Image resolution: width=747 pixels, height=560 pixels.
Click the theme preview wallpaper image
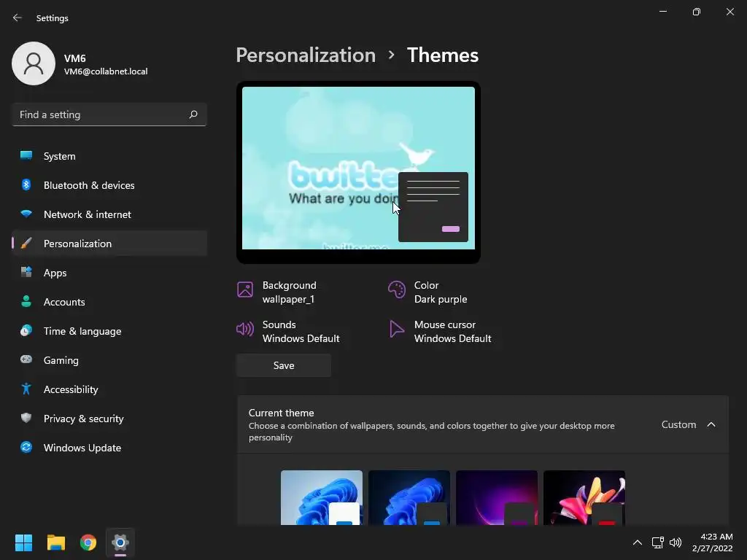358,168
